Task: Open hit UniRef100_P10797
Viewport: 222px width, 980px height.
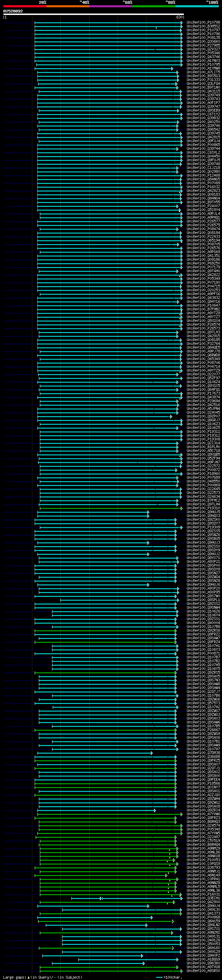Action: click(203, 30)
